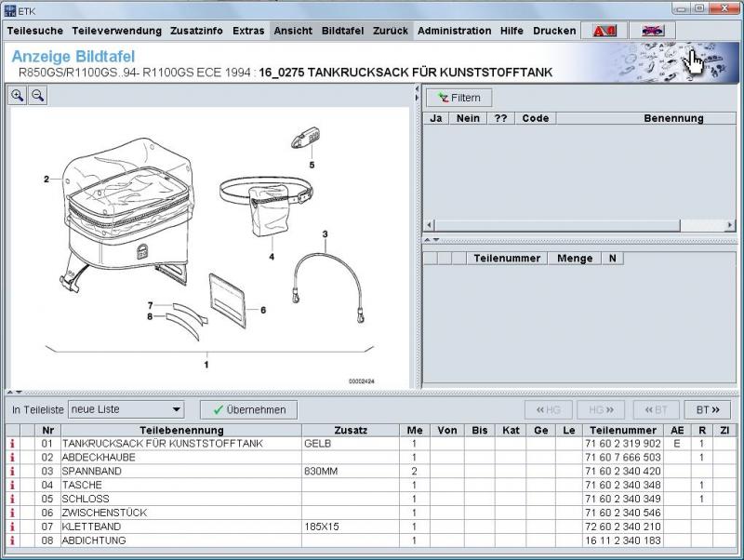Open the Drucken menu

point(554,31)
